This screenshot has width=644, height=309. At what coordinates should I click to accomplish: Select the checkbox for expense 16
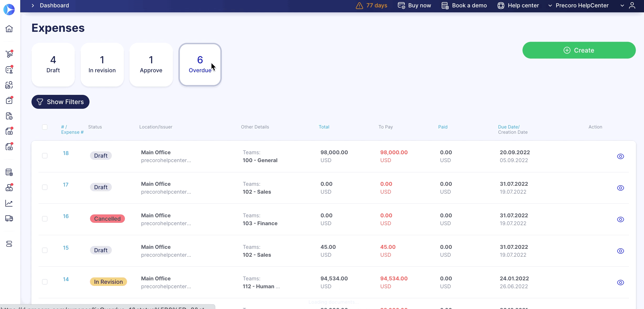(45, 219)
